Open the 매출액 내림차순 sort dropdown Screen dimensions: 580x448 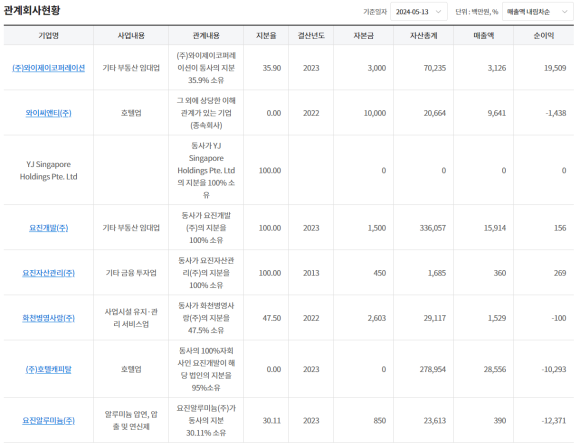(x=537, y=12)
